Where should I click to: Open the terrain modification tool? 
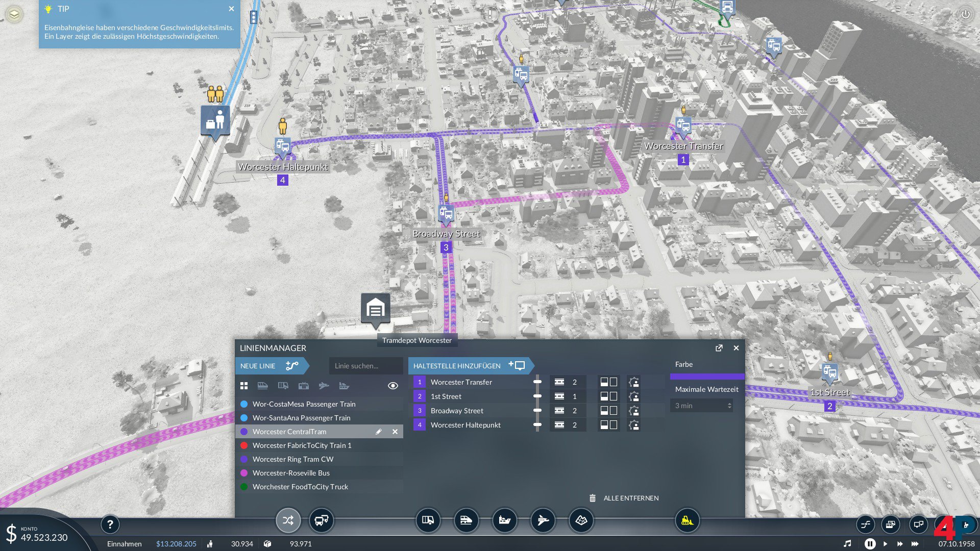point(581,520)
